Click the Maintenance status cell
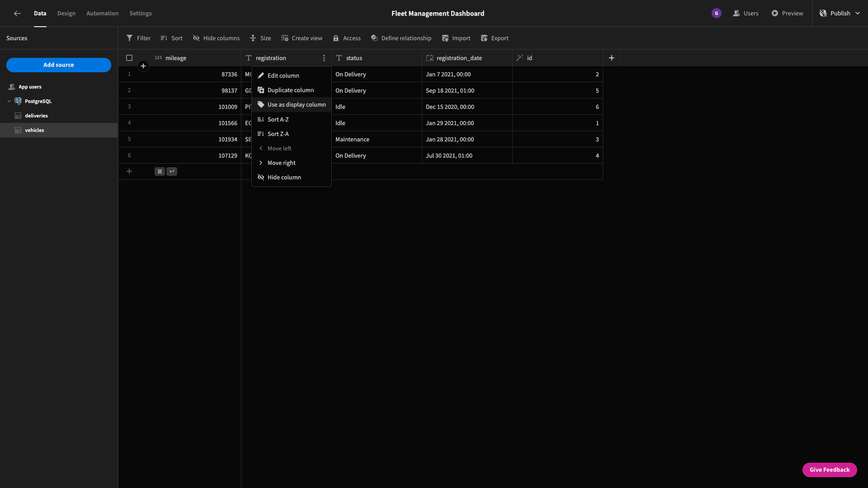868x488 pixels. (x=377, y=139)
